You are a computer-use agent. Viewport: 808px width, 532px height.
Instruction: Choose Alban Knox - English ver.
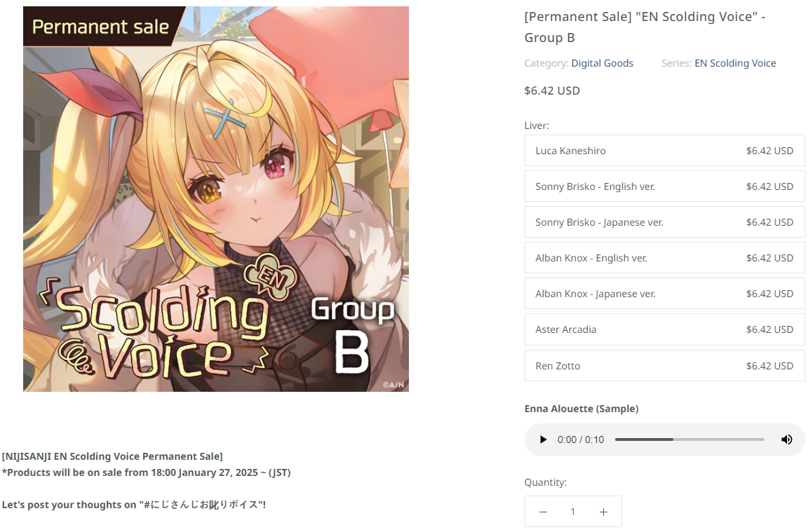664,258
